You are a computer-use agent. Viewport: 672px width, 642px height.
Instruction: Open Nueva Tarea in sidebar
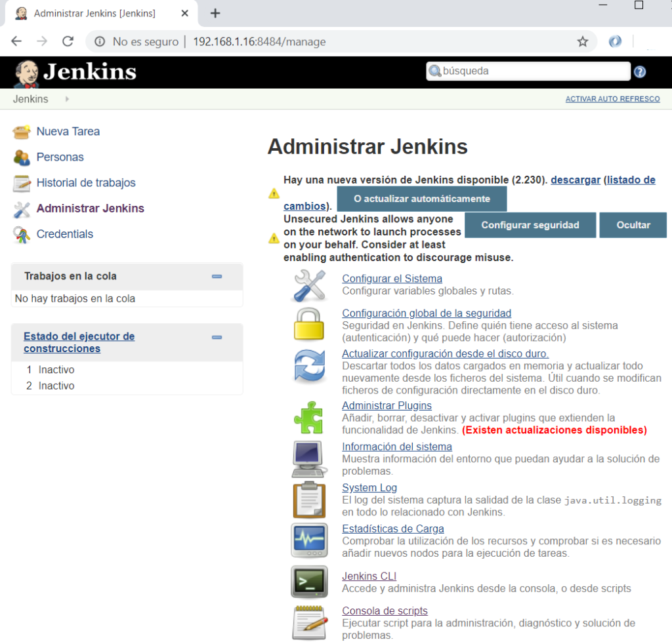(68, 132)
